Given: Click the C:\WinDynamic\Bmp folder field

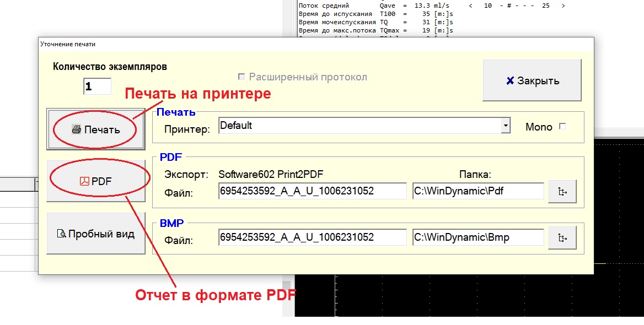Looking at the screenshot, I should point(477,237).
